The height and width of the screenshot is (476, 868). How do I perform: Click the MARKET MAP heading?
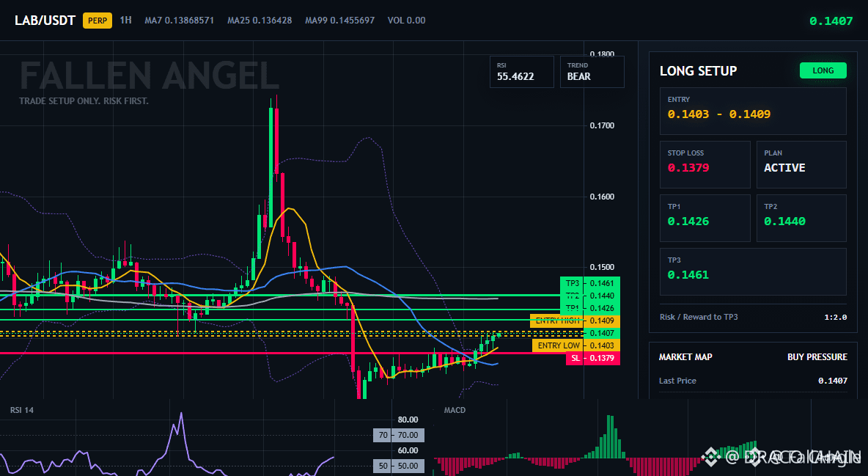[685, 357]
